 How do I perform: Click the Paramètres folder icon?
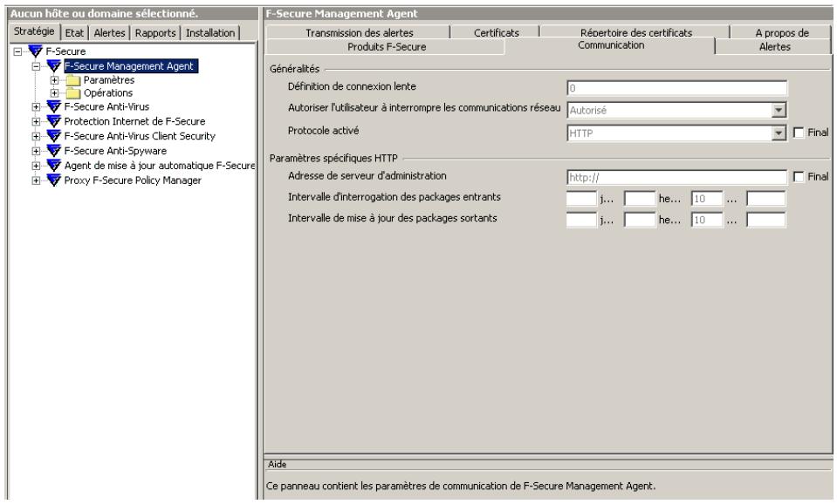pos(73,80)
